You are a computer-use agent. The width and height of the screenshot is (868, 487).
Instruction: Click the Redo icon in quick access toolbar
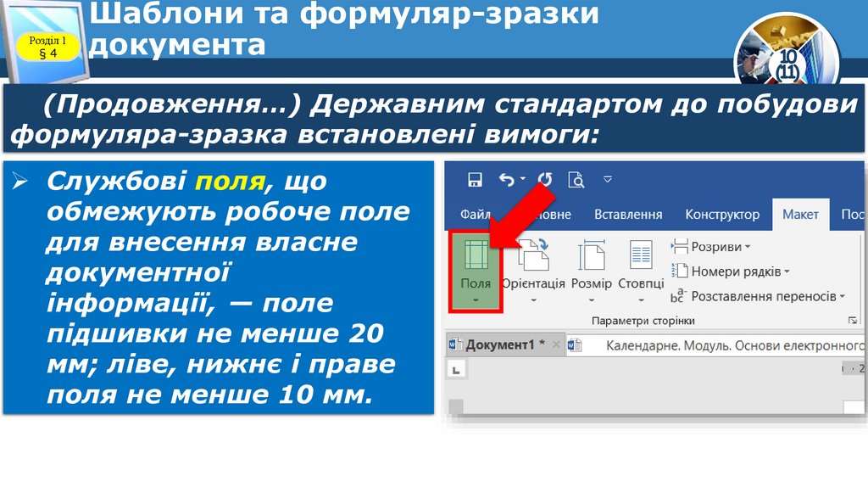[545, 179]
